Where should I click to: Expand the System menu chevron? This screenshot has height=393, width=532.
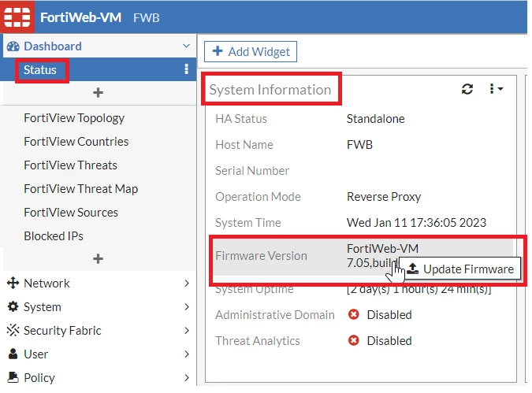(x=187, y=307)
